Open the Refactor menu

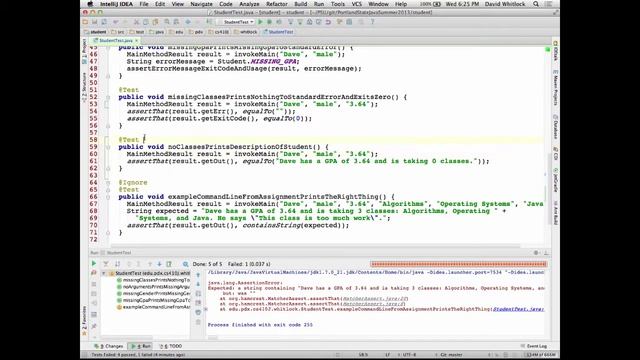[277, 4]
